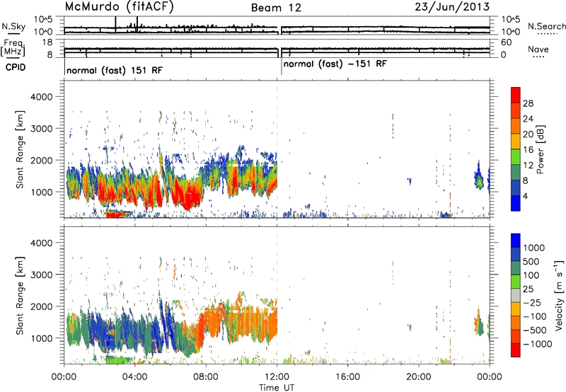
Task: Click 'normal (fast) 151 RF' text
Action: tap(115, 70)
